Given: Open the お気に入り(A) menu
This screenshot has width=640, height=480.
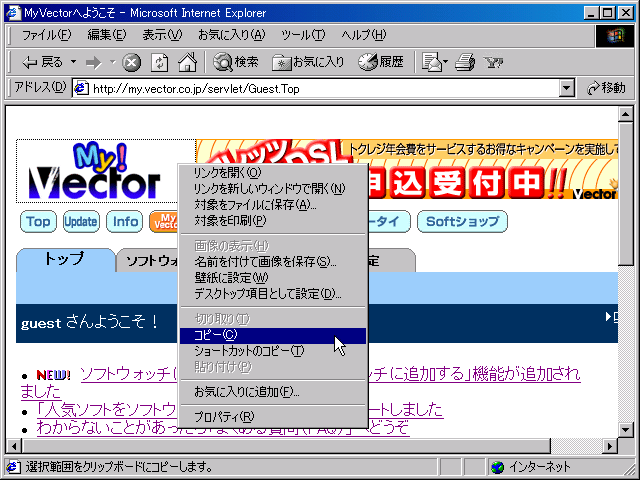Looking at the screenshot, I should 231,35.
